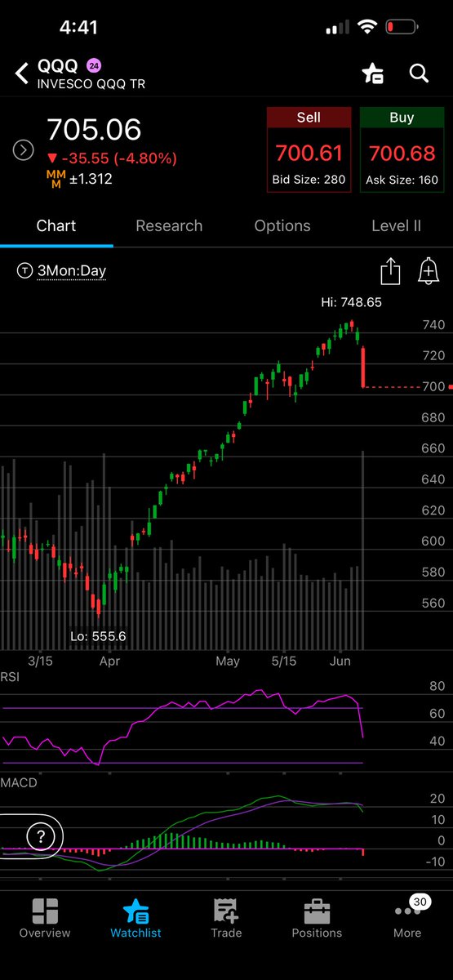Change the 3Mon:Day chart timeframe
Viewport: 453px width, 980px height.
click(62, 271)
